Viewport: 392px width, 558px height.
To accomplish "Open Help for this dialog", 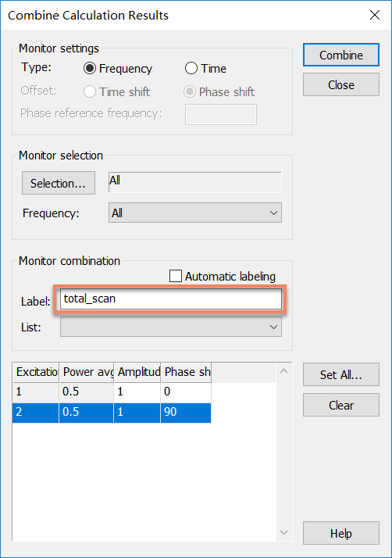I will [x=340, y=533].
